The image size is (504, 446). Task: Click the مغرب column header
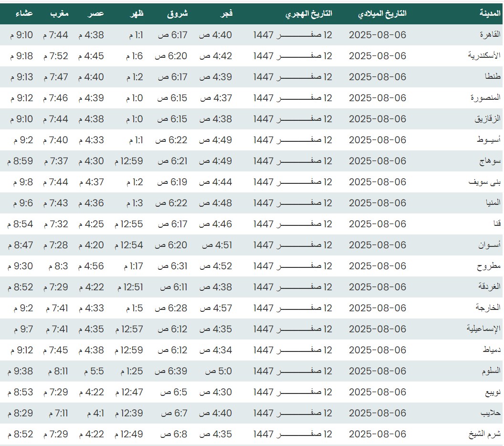(x=60, y=13)
